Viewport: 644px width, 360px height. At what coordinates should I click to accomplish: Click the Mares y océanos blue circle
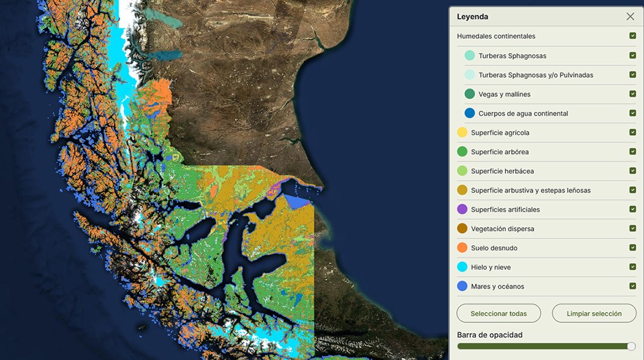coord(462,286)
